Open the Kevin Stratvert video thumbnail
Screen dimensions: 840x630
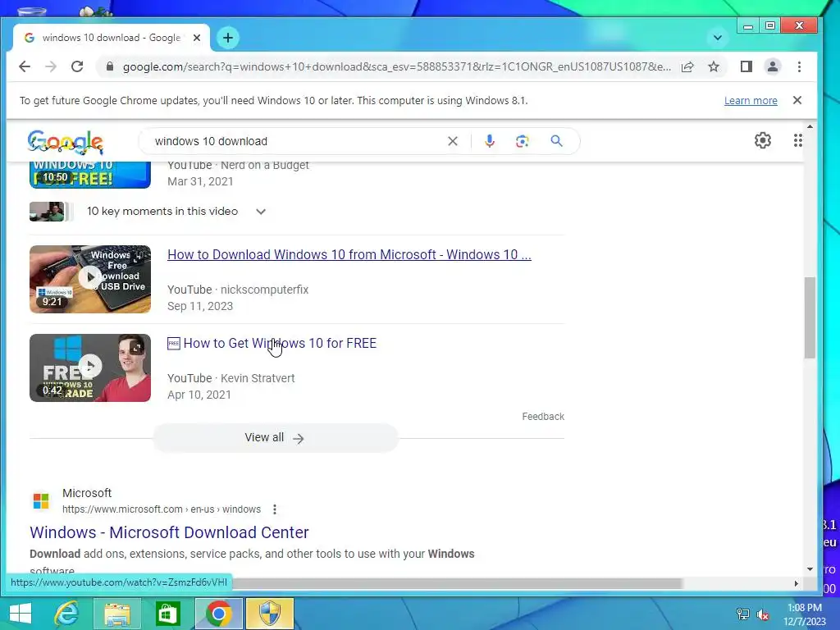pos(90,368)
